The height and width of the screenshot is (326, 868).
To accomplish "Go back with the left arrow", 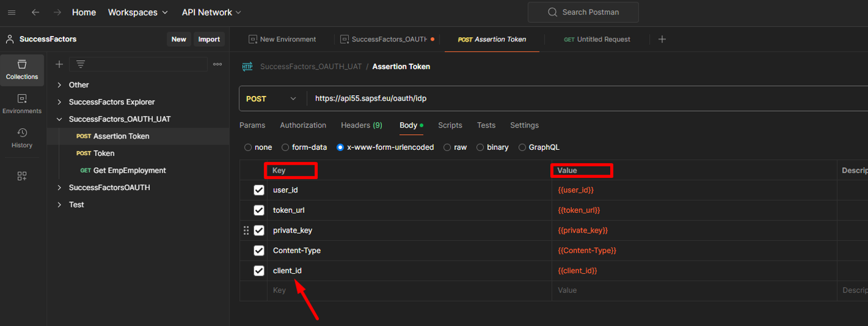I will click(35, 13).
